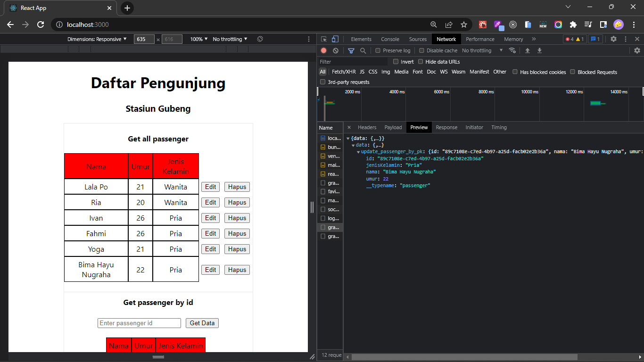Export HAR file with download icon
The image size is (644, 362).
539,50
